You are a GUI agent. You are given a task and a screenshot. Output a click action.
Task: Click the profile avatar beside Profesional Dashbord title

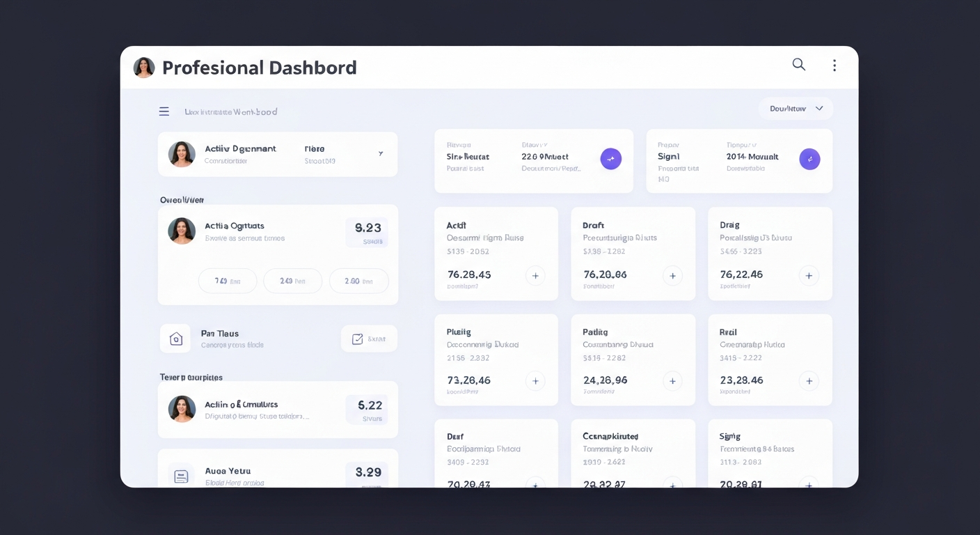click(x=144, y=68)
